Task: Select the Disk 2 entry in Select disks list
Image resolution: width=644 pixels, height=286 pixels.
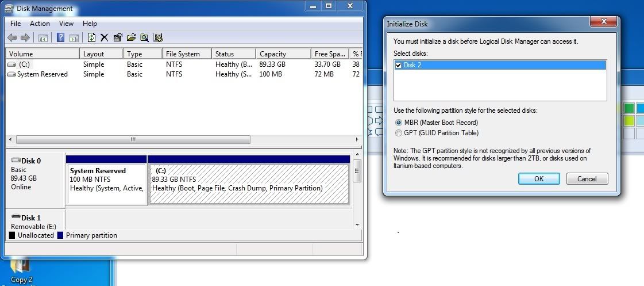Action: [x=500, y=65]
